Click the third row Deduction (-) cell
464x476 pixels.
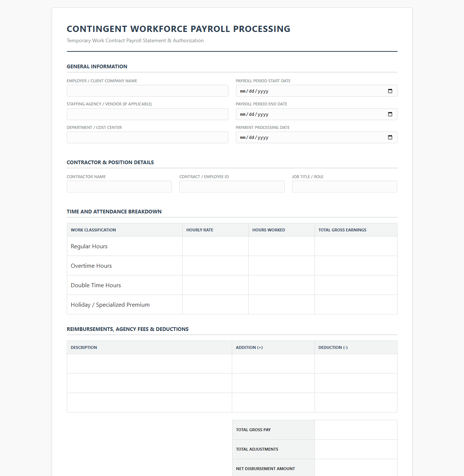356,403
